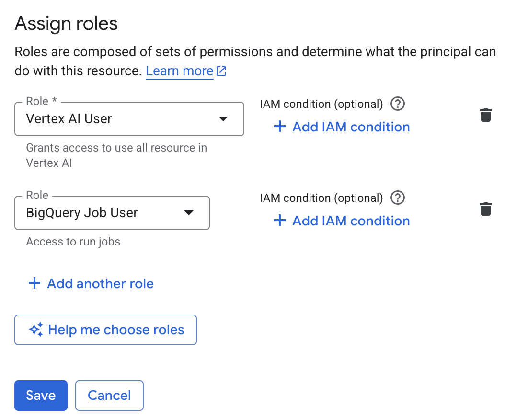
Task: Delete the Vertex AI User role row
Action: pos(485,115)
